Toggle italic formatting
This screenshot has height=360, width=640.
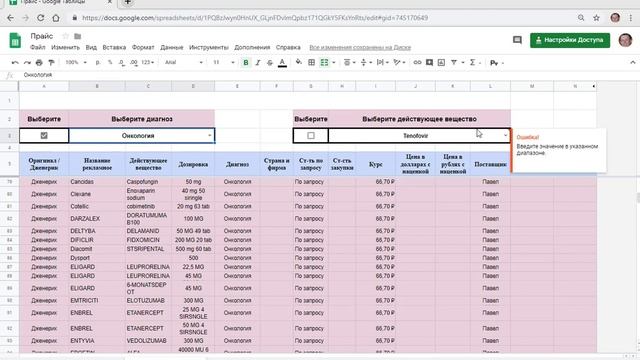(258, 62)
